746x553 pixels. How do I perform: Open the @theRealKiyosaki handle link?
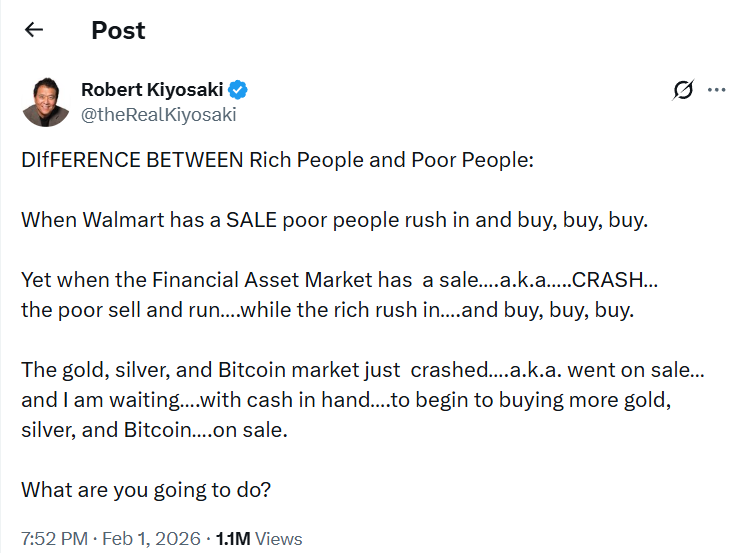[158, 114]
